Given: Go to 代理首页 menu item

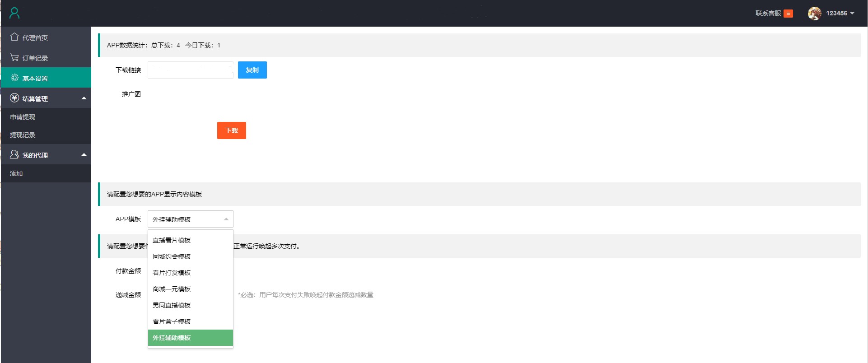Looking at the screenshot, I should point(46,37).
